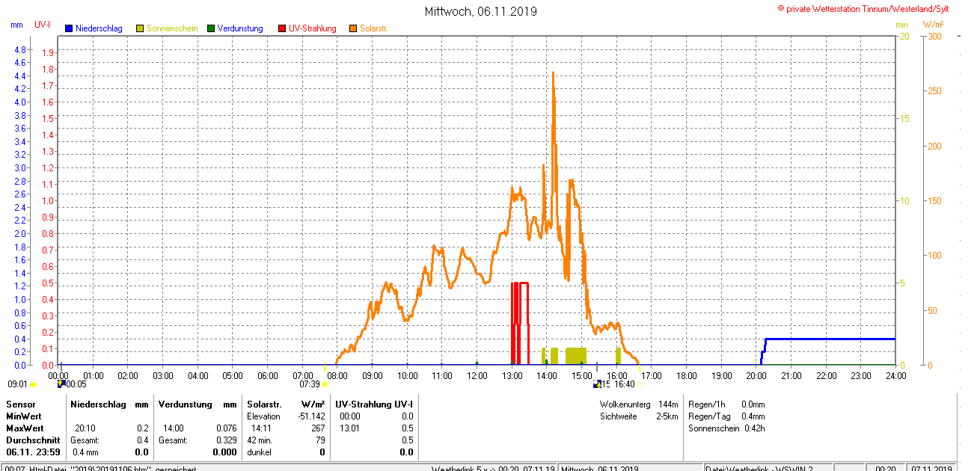Click the dunkel status cell

click(259, 452)
